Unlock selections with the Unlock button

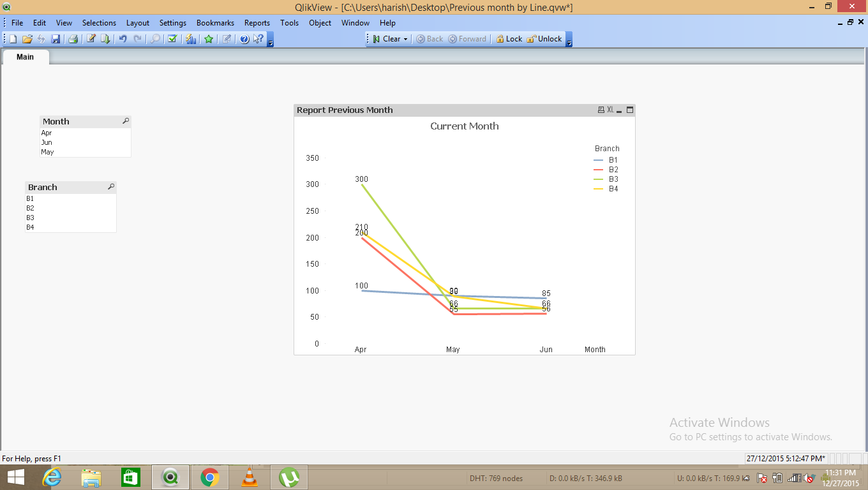pos(544,39)
